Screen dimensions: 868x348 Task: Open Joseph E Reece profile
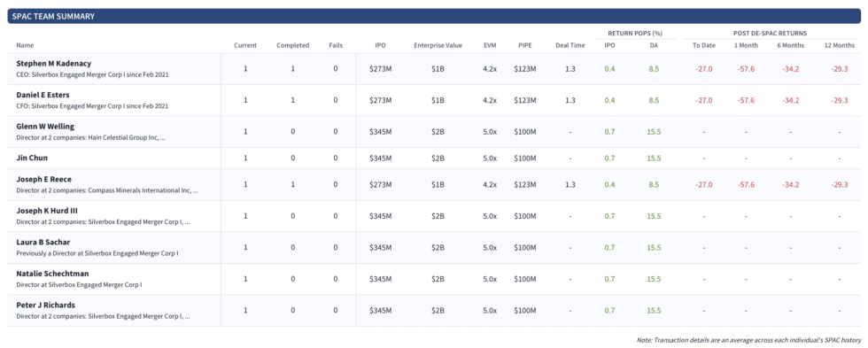click(x=43, y=179)
